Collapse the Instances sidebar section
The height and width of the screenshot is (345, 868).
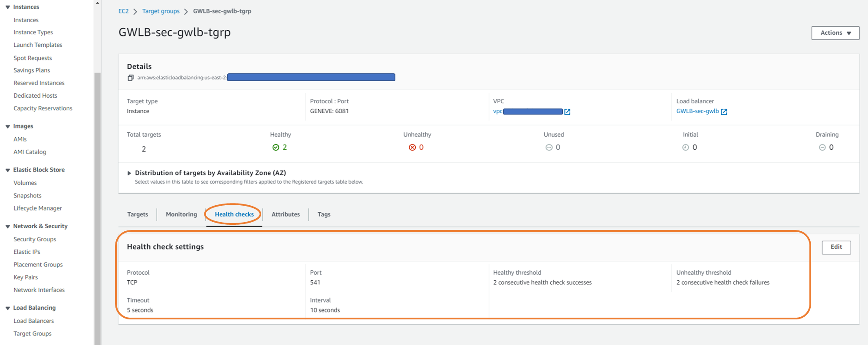[8, 7]
